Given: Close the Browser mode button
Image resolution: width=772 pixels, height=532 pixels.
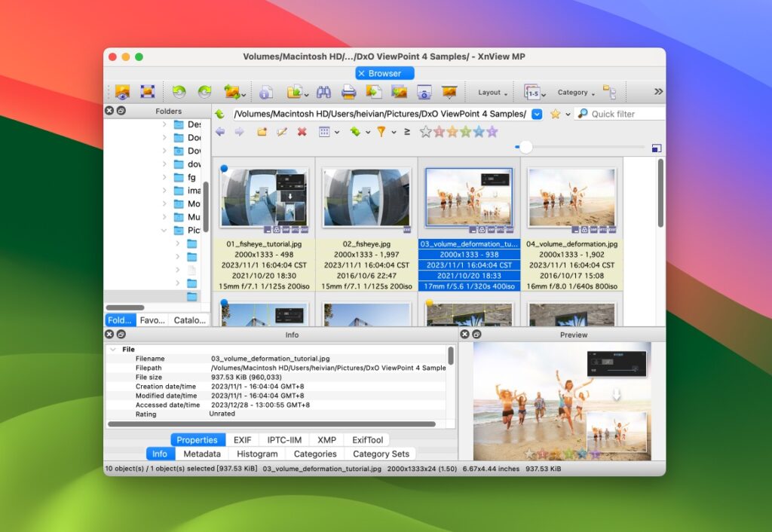Looking at the screenshot, I should [363, 72].
